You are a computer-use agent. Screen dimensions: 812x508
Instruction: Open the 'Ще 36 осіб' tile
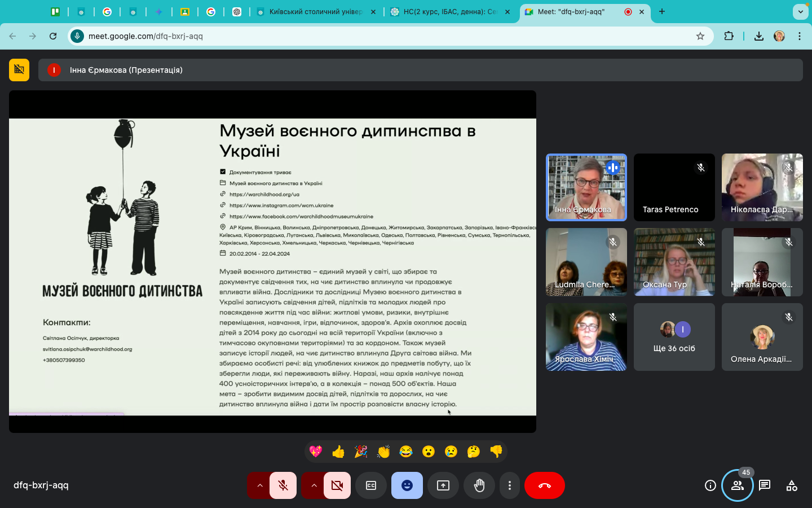click(674, 337)
